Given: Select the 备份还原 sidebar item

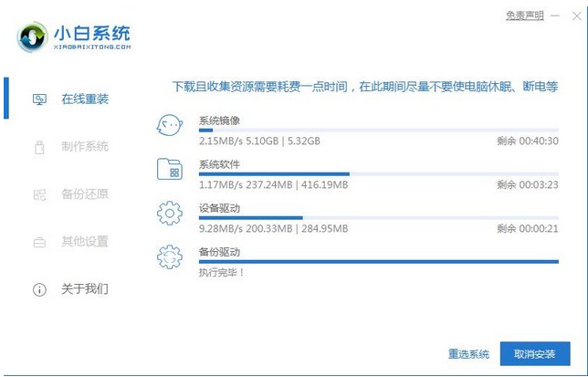Looking at the screenshot, I should point(84,194).
